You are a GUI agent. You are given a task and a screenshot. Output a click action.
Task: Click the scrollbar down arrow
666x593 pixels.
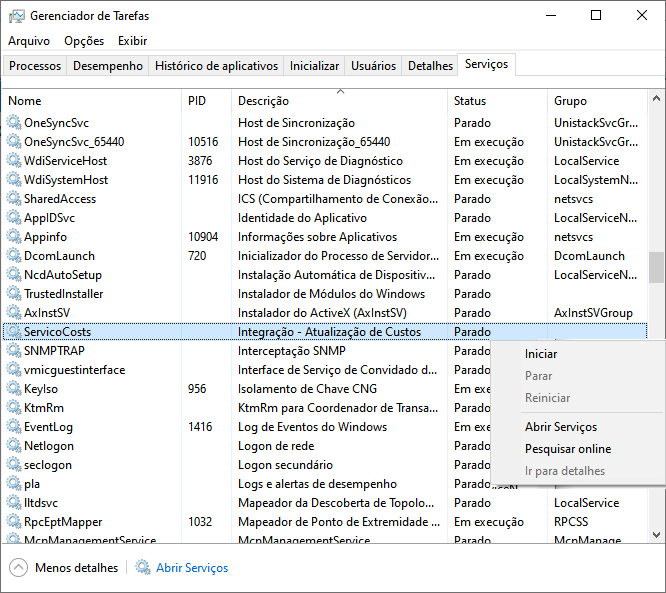(656, 534)
